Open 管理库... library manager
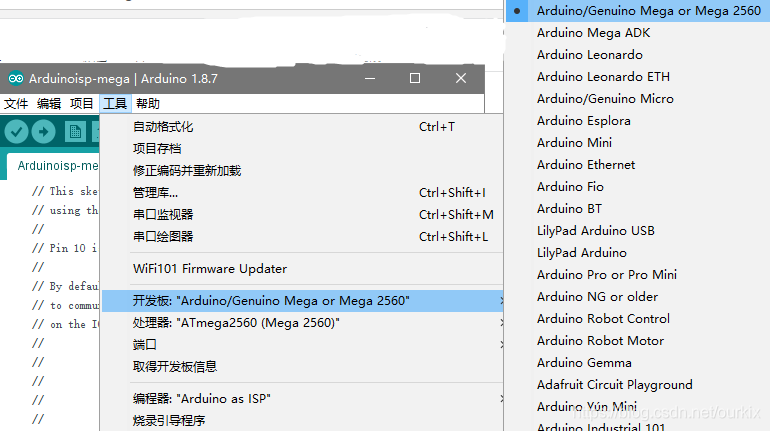 coord(302,193)
